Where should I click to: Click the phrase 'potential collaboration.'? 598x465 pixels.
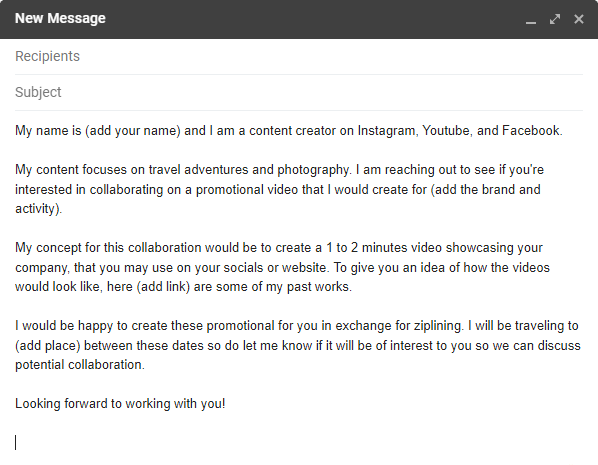click(80, 365)
